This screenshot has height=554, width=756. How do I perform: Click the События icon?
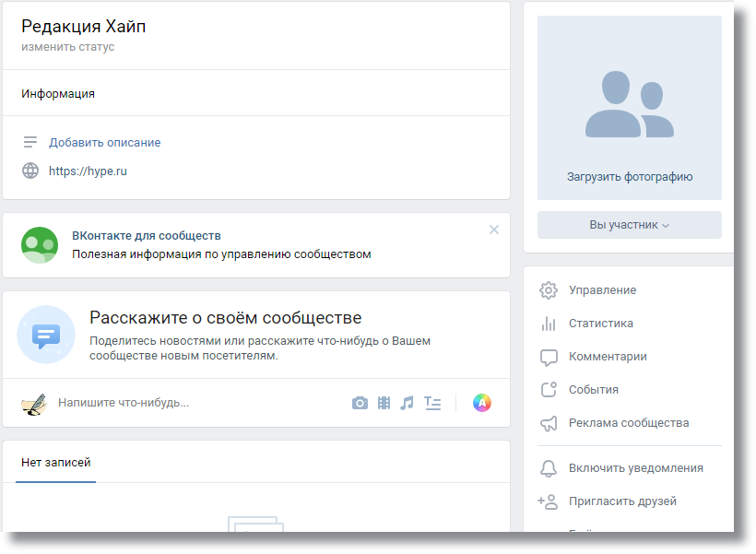click(549, 390)
